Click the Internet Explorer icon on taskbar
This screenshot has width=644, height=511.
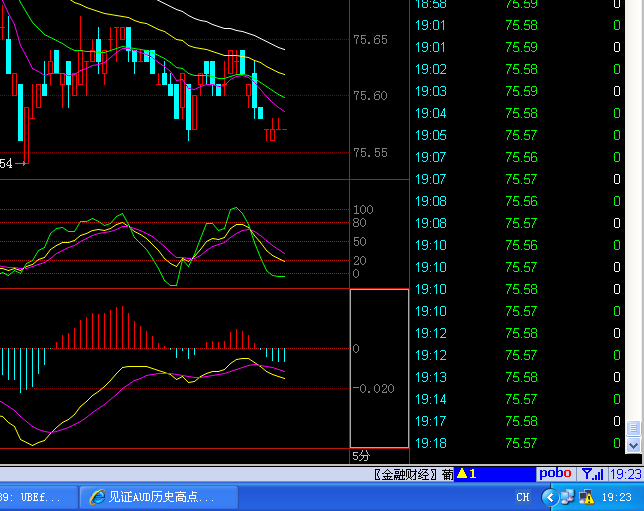97,497
